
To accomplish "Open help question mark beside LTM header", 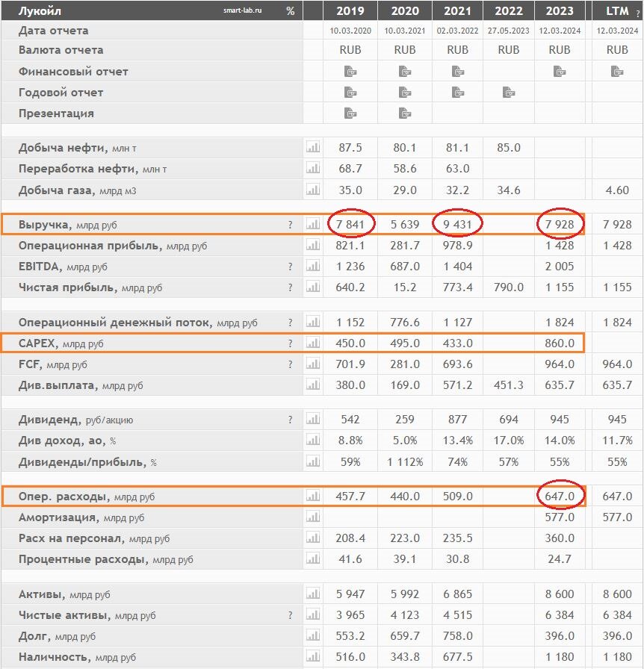I will pos(638,13).
